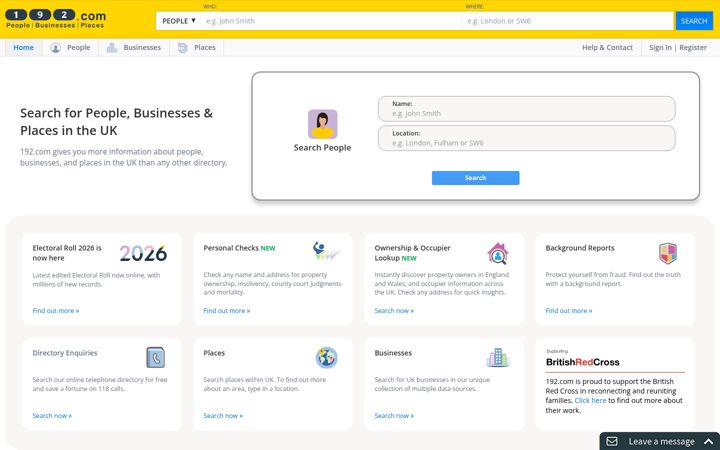Screen dimensions: 720x450
Task: Click Search now under Directory Enquiries
Action: pos(52,416)
